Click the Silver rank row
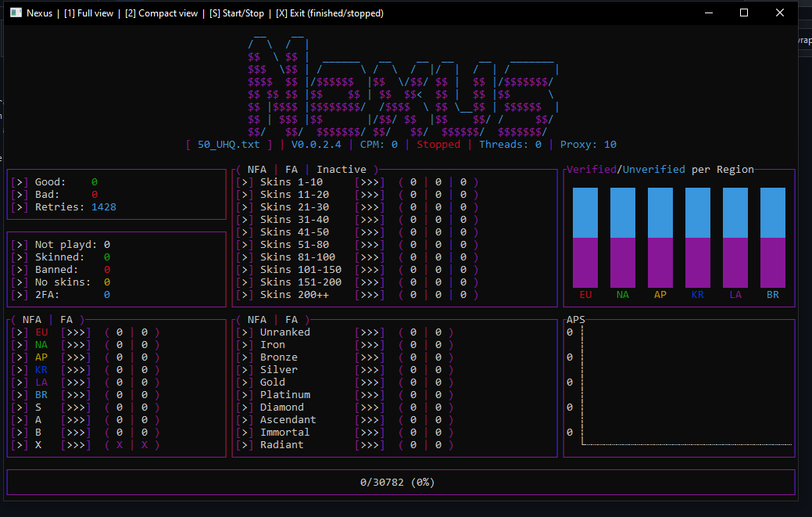The image size is (812, 517). click(x=345, y=369)
